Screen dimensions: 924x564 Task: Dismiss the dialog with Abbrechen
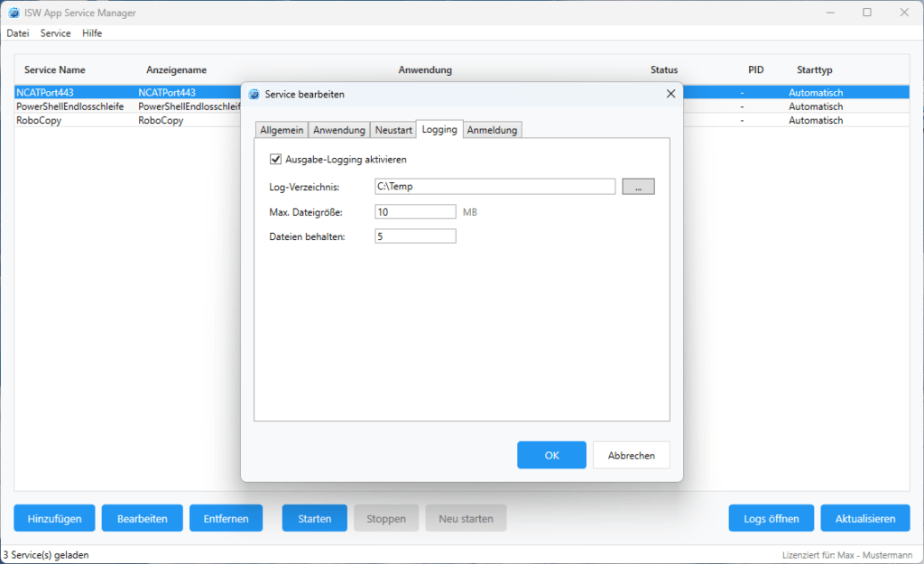[x=631, y=455]
